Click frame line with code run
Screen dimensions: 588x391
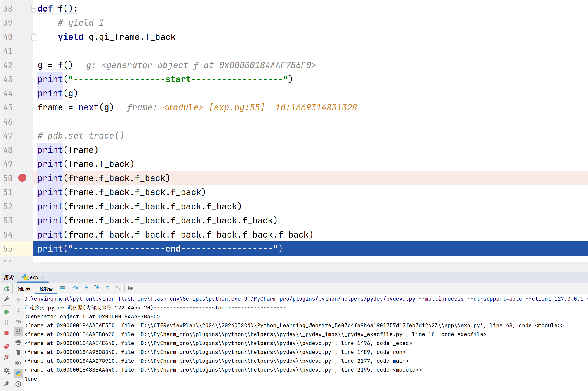[215, 352]
